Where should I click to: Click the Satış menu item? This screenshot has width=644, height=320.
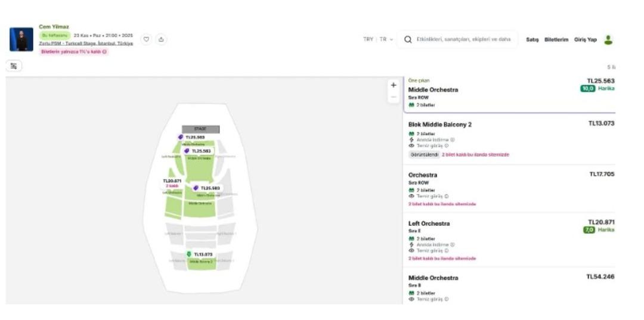(x=532, y=39)
